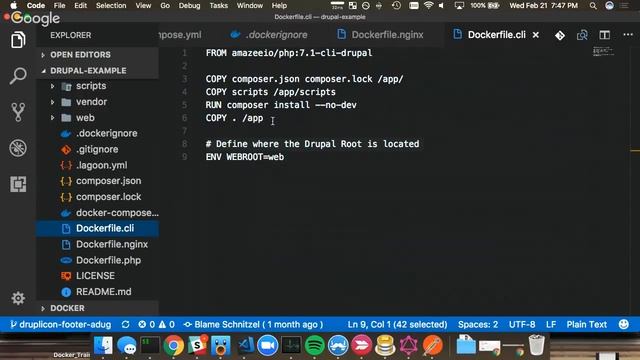Open Zoom from the Dock

[267, 346]
